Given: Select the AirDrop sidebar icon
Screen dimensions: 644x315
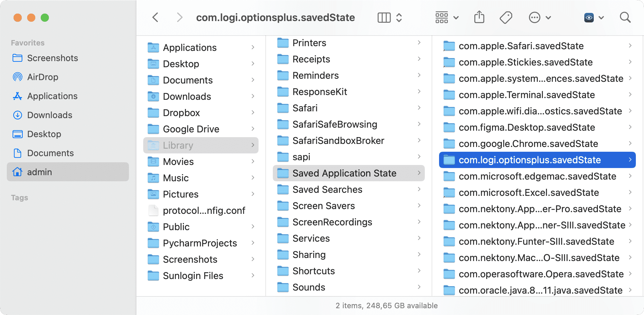Looking at the screenshot, I should click(18, 77).
